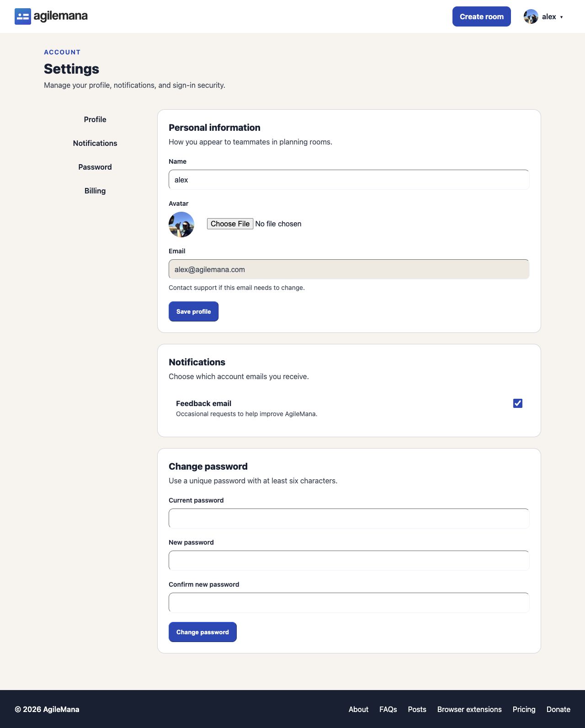Viewport: 585px width, 728px height.
Task: Click the Change password button
Action: pos(202,632)
